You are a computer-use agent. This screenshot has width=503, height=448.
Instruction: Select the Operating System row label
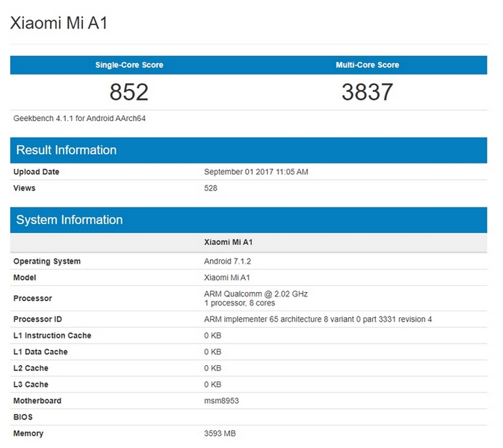tap(47, 261)
